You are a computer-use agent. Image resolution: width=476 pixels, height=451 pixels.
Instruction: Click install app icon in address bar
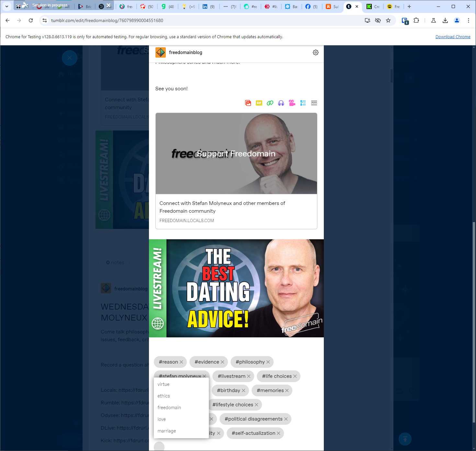pos(368,20)
